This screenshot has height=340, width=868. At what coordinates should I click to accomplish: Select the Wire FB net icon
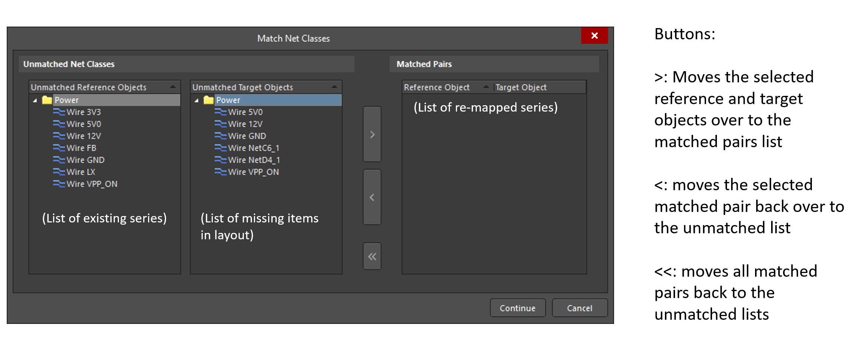[x=59, y=148]
